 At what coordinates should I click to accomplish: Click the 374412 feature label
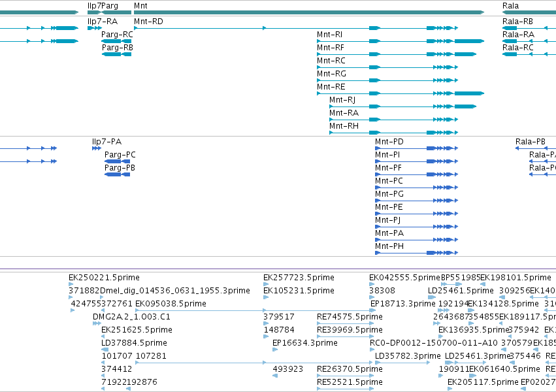tap(117, 369)
